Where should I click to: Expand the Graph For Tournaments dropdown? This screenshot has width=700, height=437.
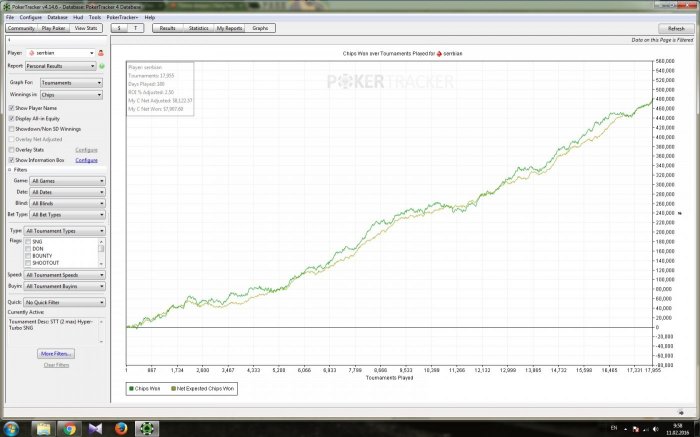coord(67,81)
